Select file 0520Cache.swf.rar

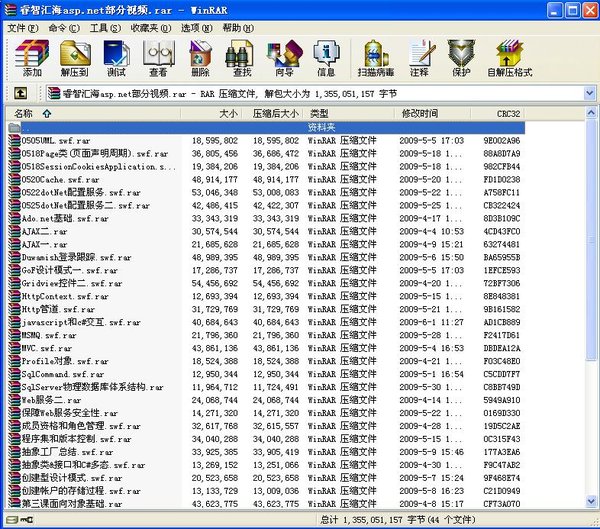265,180
